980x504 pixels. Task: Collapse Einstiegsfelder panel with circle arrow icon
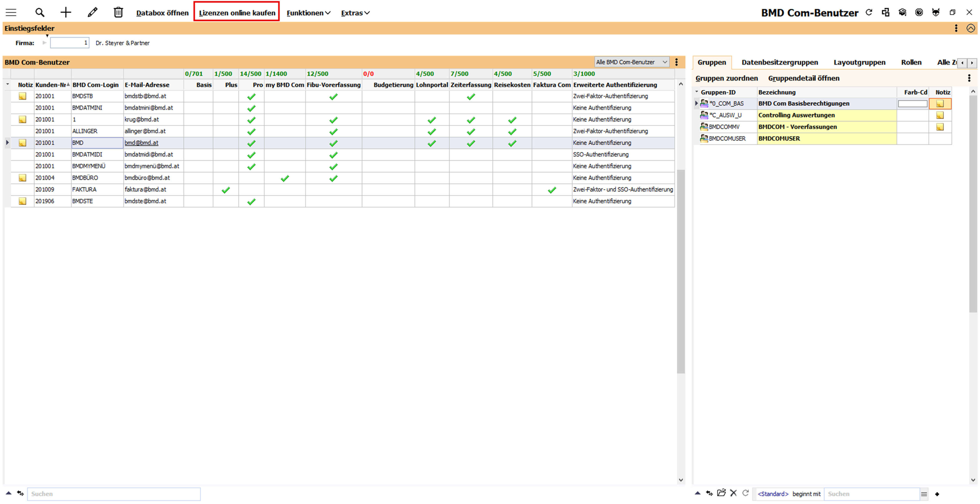click(x=970, y=28)
